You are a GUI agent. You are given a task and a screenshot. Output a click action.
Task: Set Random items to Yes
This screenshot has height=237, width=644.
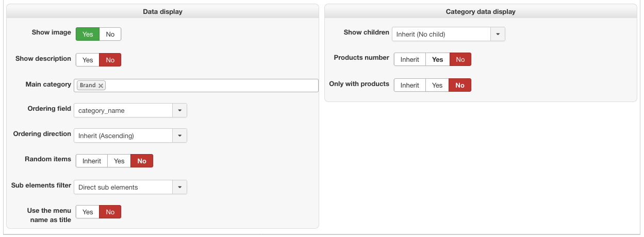pyautogui.click(x=119, y=161)
